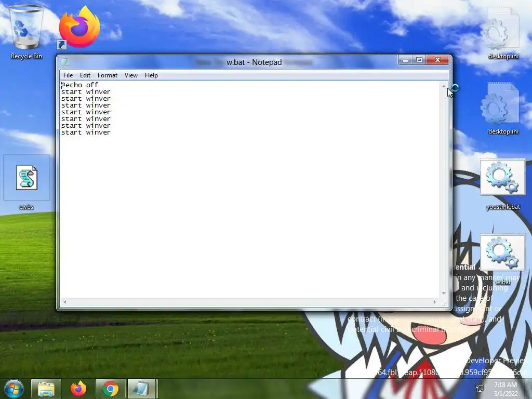532x399 pixels.
Task: Click the w.bat - Notepad title bar
Action: [254, 62]
